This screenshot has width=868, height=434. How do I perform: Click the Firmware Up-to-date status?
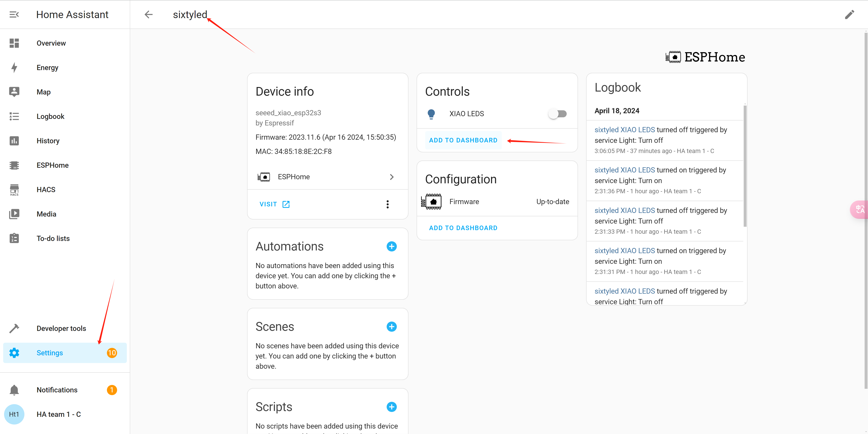pyautogui.click(x=553, y=201)
